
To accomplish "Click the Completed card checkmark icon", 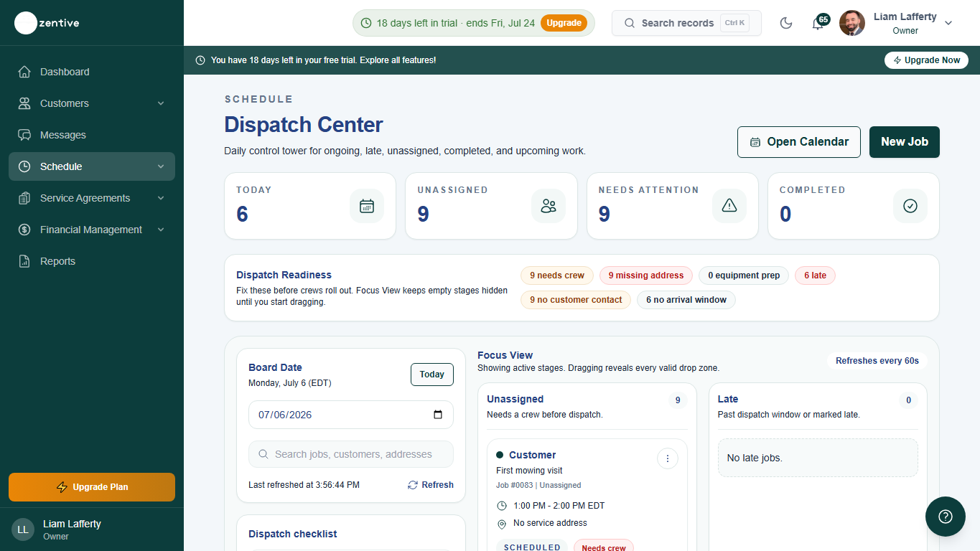I will pyautogui.click(x=910, y=206).
